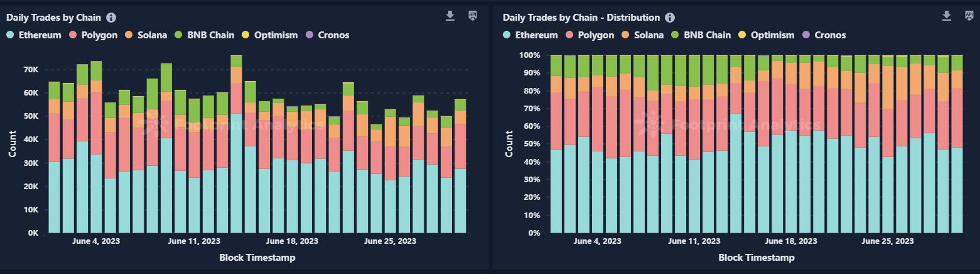Download the Distribution chart data

point(947,16)
